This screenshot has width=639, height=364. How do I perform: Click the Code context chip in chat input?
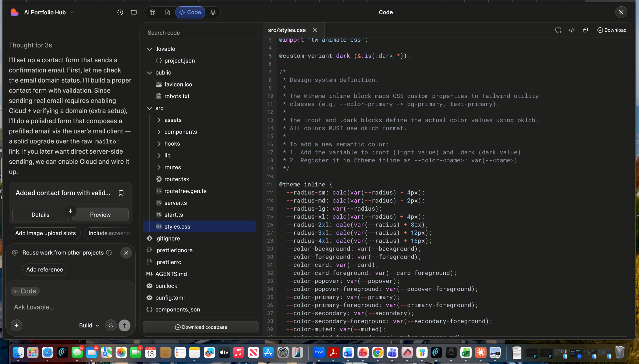[25, 291]
